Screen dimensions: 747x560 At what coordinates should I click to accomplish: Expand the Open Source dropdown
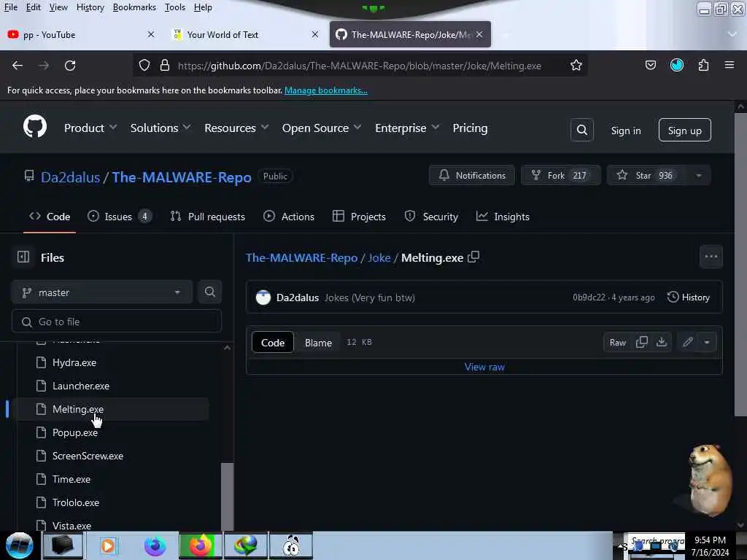(x=322, y=128)
